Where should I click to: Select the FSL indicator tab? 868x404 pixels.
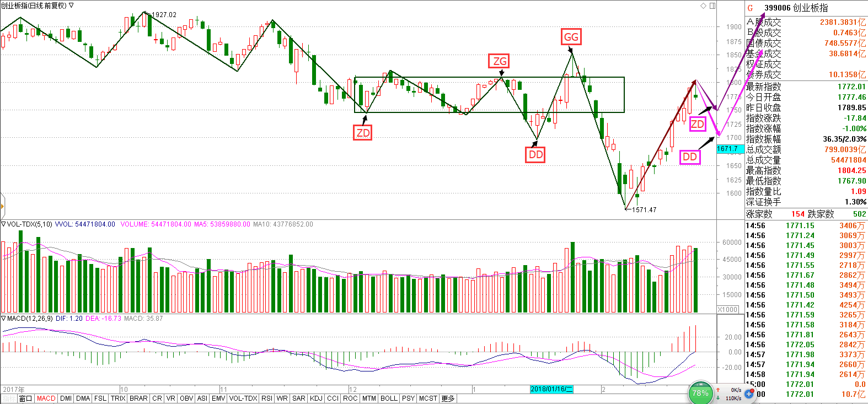click(100, 398)
